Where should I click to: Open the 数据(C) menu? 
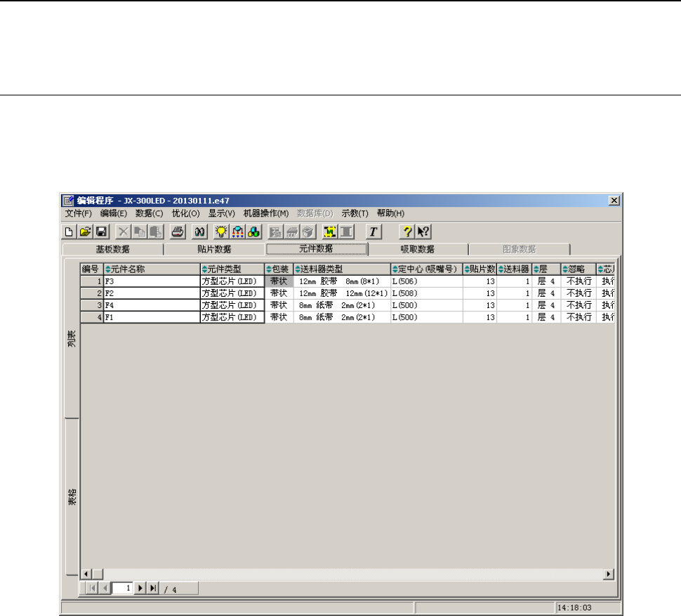click(149, 213)
